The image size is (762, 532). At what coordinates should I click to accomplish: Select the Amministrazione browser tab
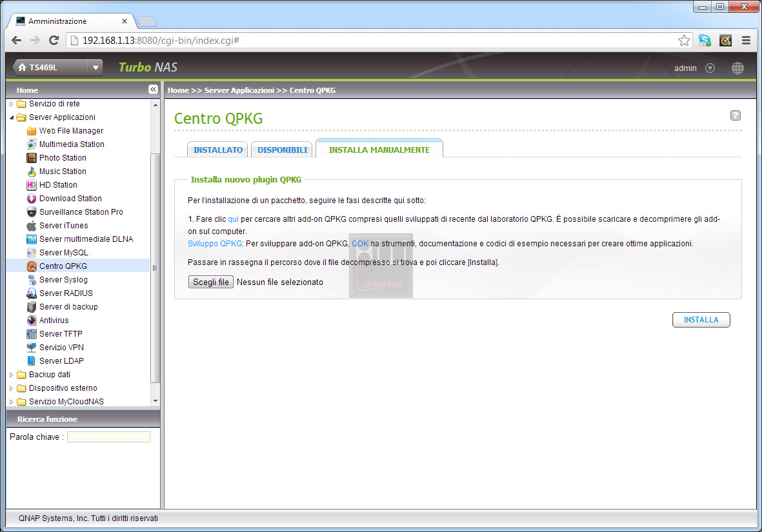point(70,21)
